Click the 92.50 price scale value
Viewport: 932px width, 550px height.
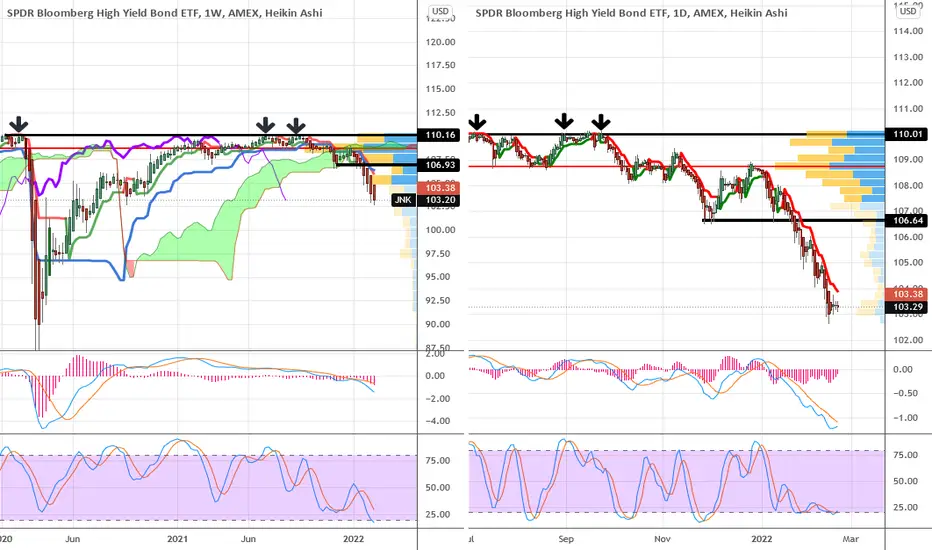pos(440,301)
